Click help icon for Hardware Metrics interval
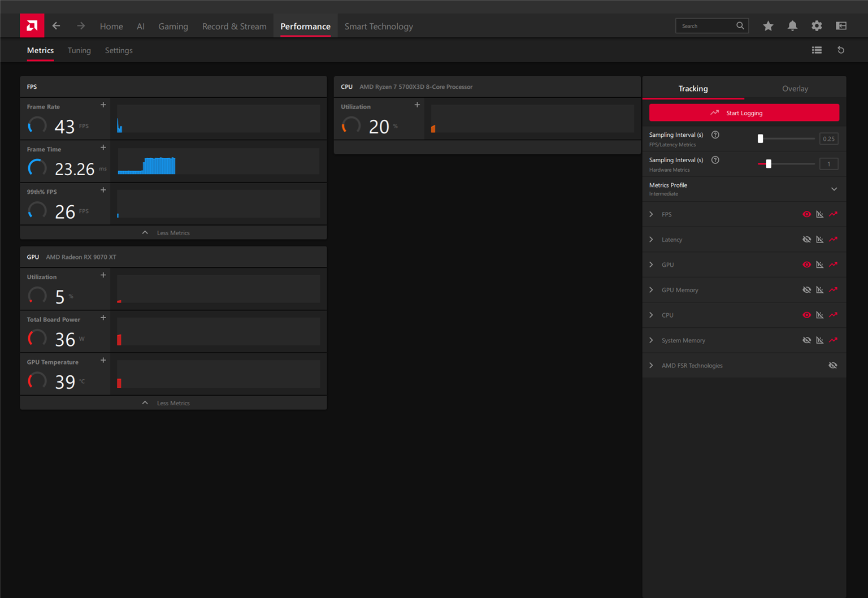This screenshot has width=868, height=598. point(715,160)
